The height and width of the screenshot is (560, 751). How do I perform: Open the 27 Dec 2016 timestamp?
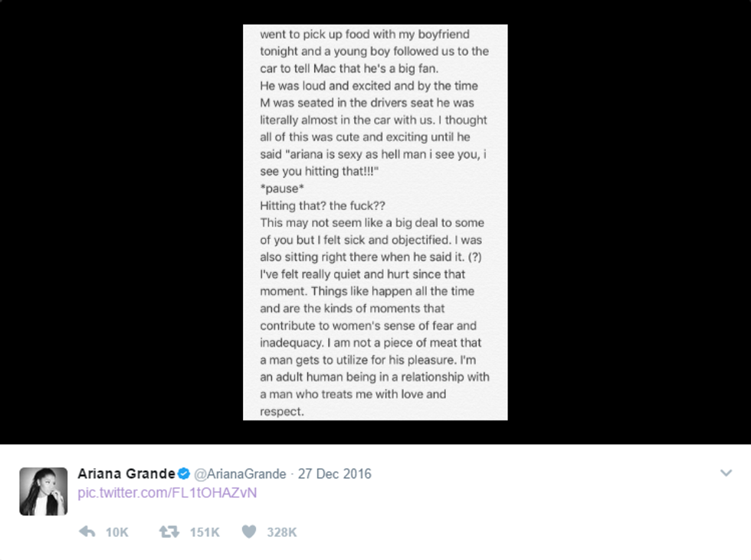coord(335,474)
